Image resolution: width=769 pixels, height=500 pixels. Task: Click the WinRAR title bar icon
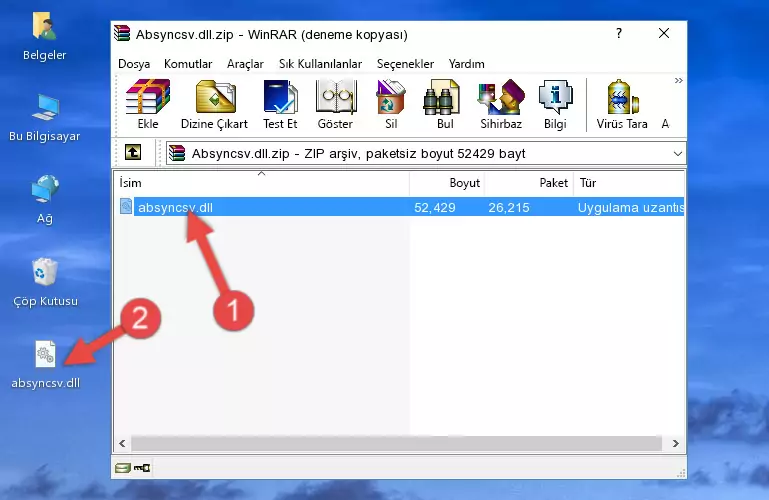pos(122,34)
